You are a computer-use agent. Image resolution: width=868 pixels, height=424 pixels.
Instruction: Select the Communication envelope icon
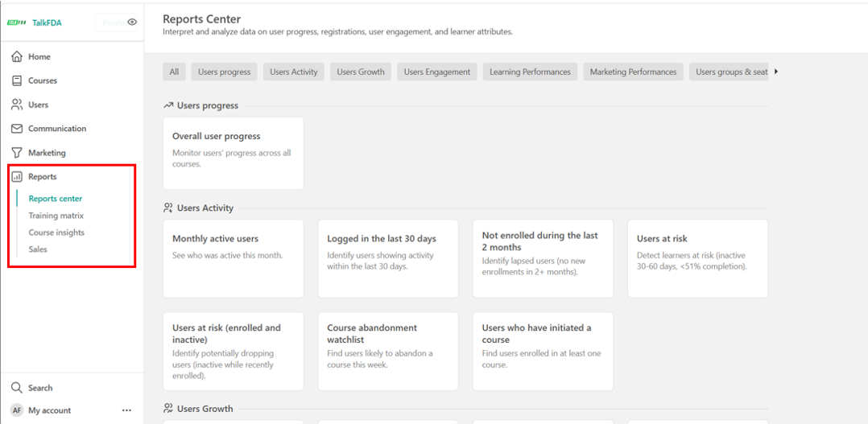17,129
